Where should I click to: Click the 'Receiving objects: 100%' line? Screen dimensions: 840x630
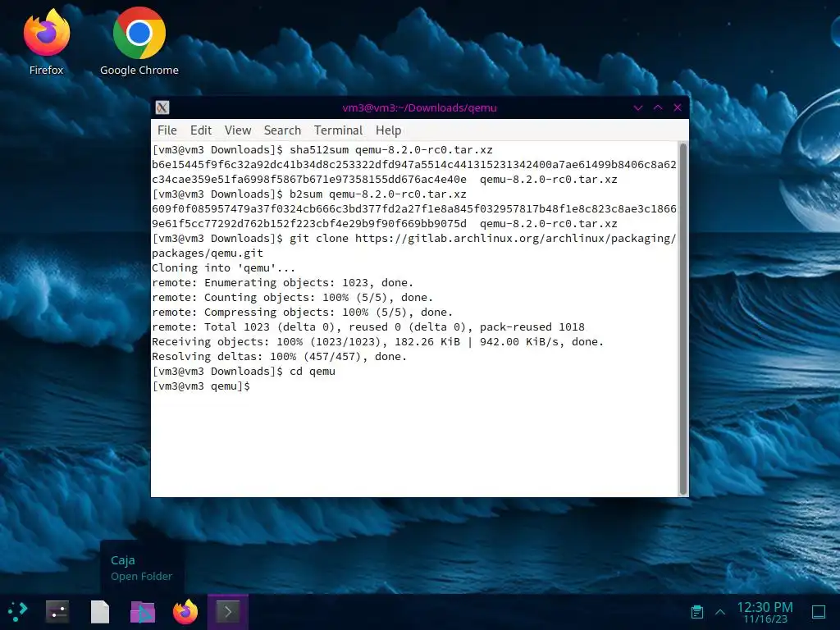(377, 342)
